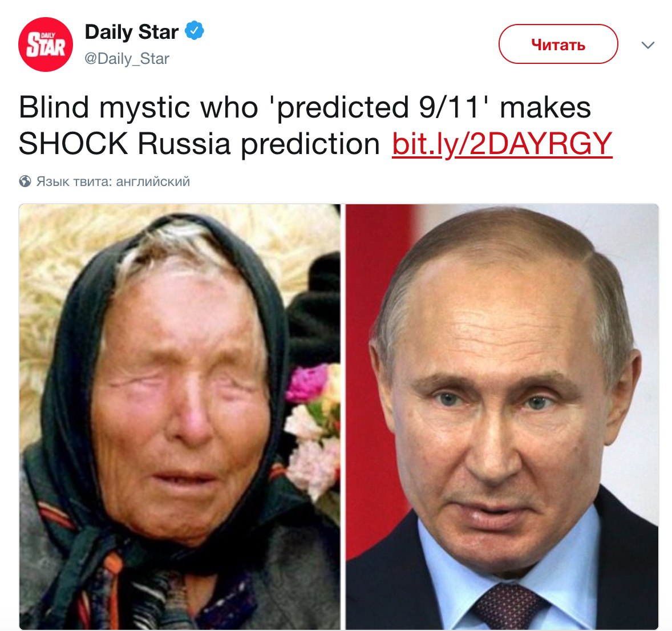Screen dimensions: 672x631
Task: Open the Daily Star red avatar logo
Action: (x=46, y=44)
